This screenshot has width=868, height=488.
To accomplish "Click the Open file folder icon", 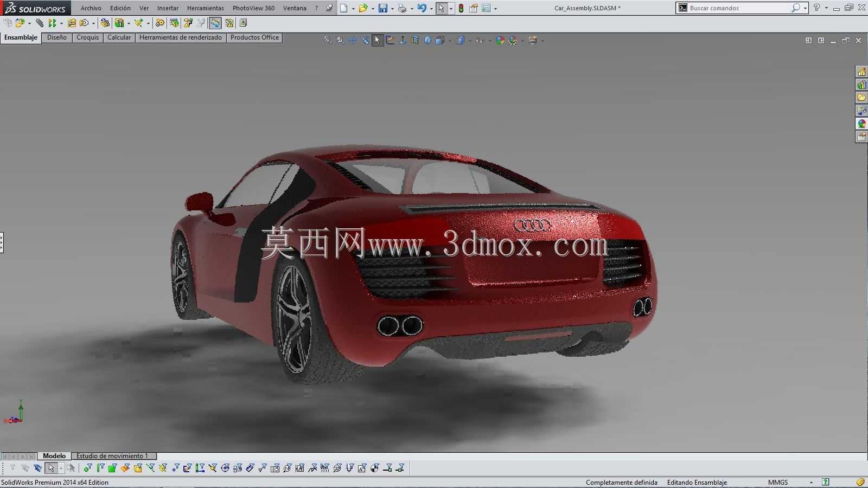I will (x=363, y=8).
